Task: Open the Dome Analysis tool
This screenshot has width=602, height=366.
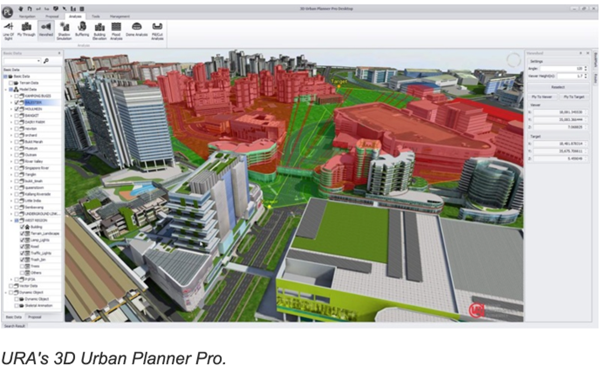Action: (137, 30)
